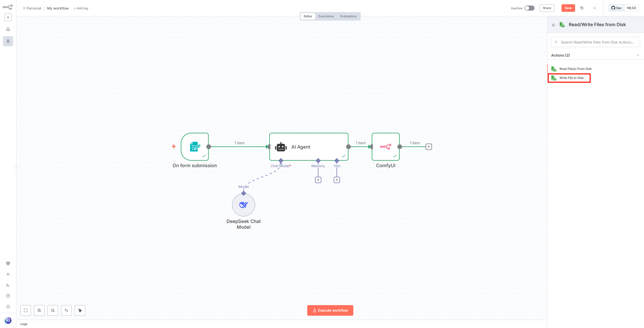Click Execute workflow button
Image resolution: width=644 pixels, height=328 pixels.
[330, 310]
